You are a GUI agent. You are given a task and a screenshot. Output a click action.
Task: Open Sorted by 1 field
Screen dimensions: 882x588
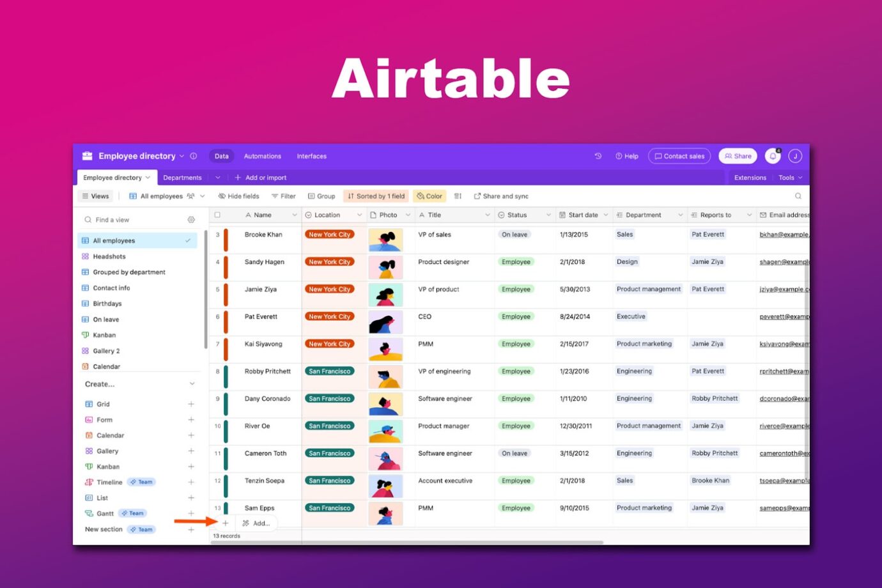click(376, 196)
